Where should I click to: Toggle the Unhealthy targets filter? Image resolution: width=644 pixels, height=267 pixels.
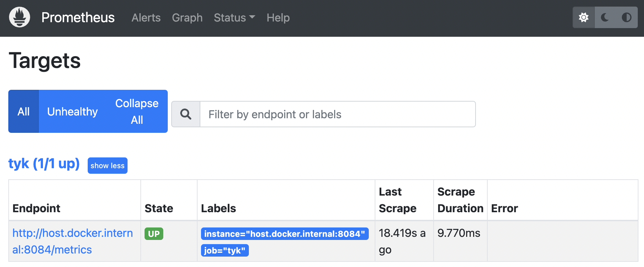(72, 111)
